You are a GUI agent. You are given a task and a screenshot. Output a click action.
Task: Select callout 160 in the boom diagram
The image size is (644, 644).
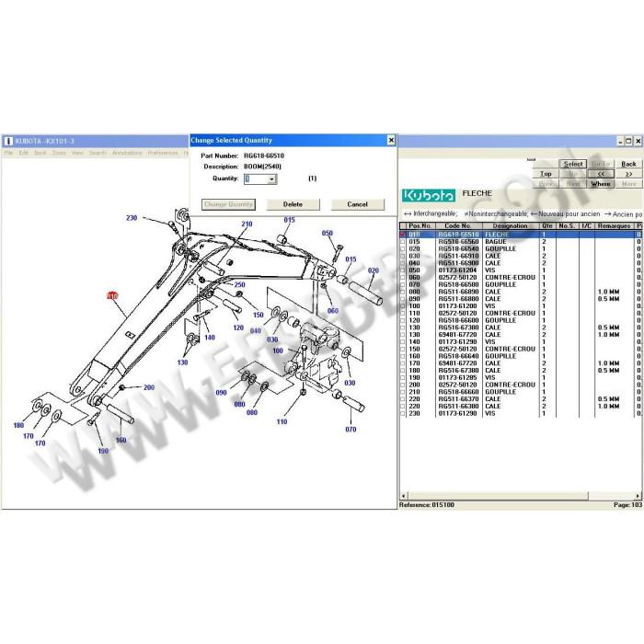point(121,441)
